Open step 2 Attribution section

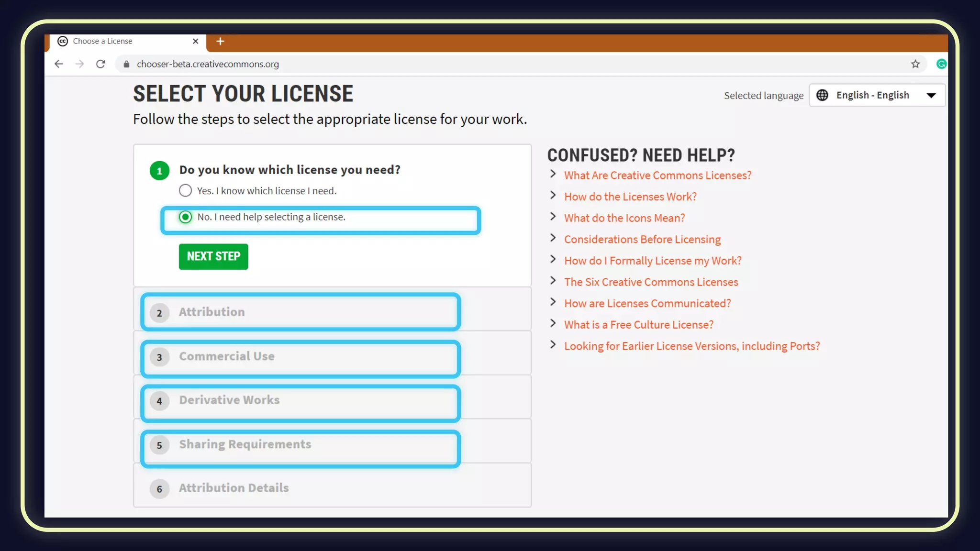(x=212, y=312)
